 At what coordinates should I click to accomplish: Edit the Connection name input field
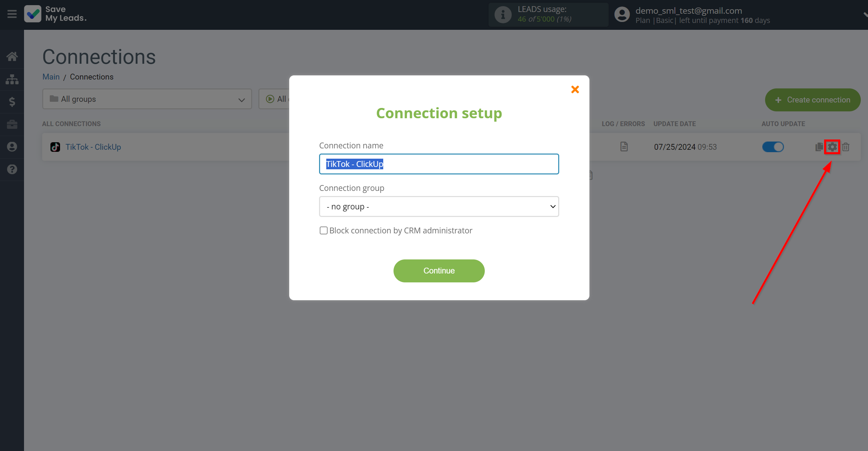[x=438, y=164]
